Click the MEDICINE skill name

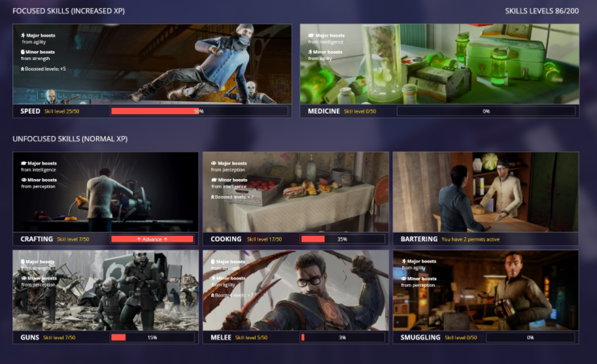click(324, 111)
